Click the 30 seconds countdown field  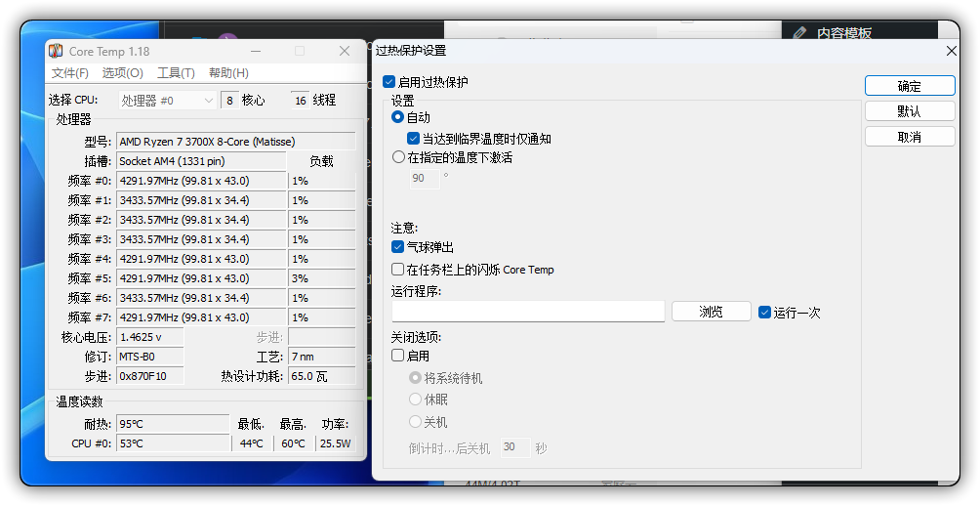(x=515, y=447)
